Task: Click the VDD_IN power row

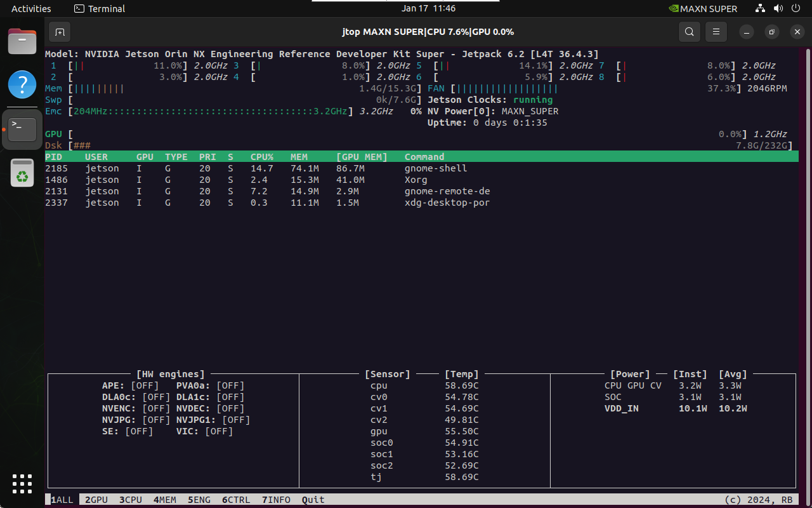Action: pos(676,408)
